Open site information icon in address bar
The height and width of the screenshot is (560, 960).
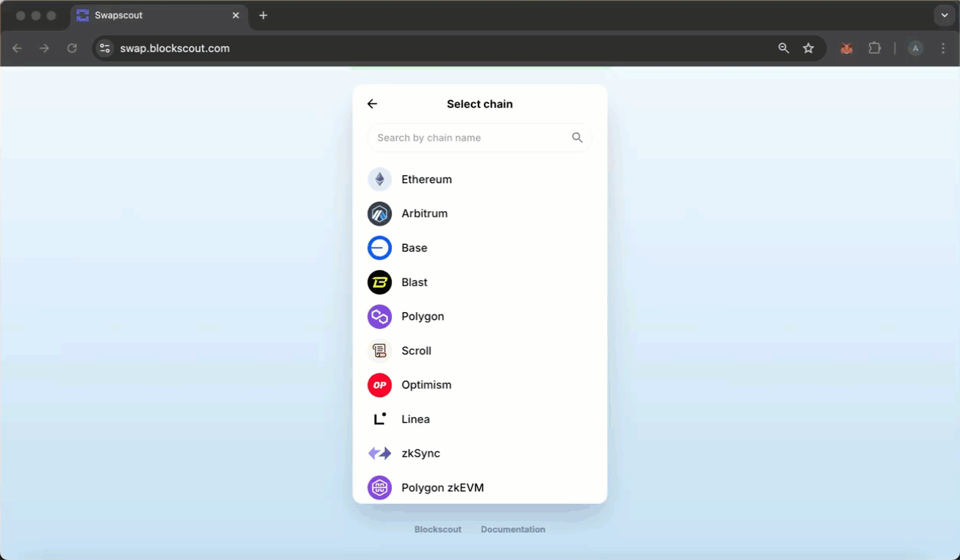tap(106, 48)
